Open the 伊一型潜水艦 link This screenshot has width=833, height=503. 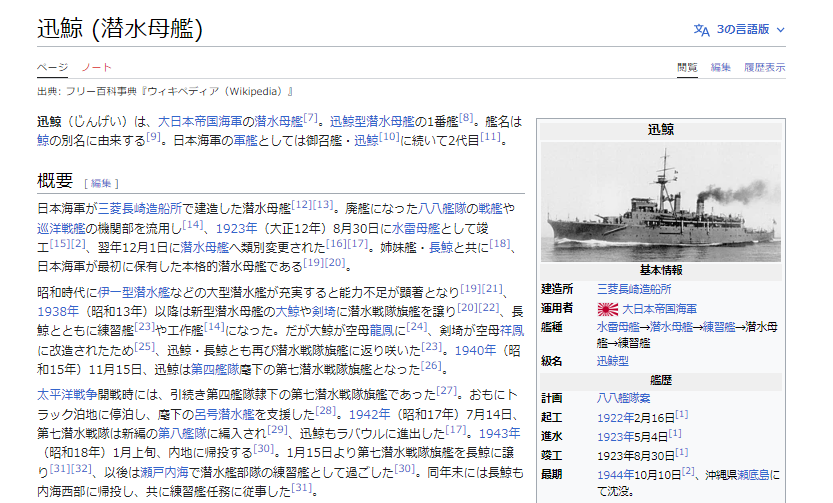[133, 291]
